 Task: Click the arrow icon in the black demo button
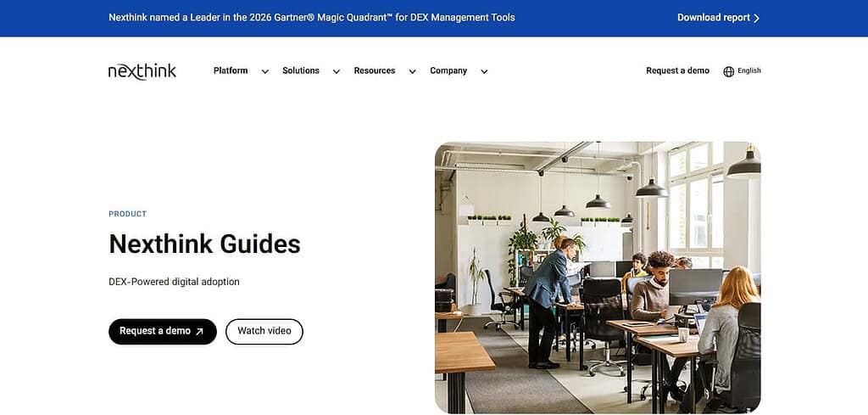tap(199, 331)
